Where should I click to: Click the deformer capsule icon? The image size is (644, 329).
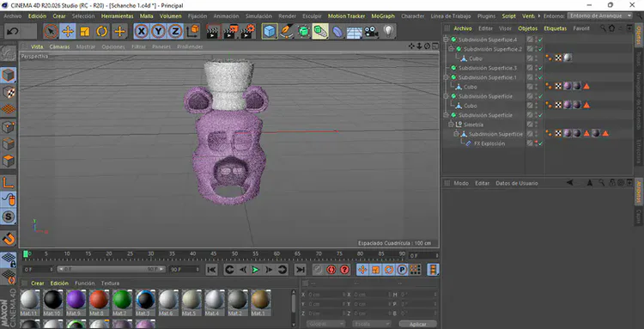click(x=337, y=31)
